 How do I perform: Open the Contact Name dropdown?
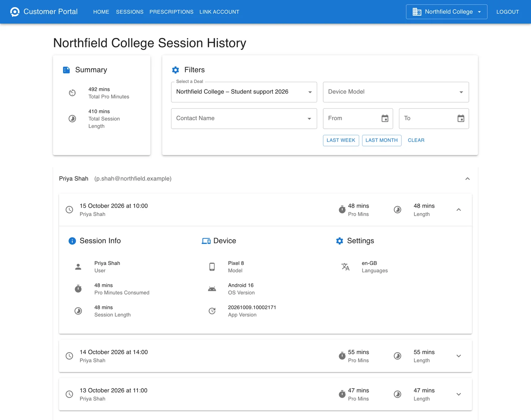(244, 119)
